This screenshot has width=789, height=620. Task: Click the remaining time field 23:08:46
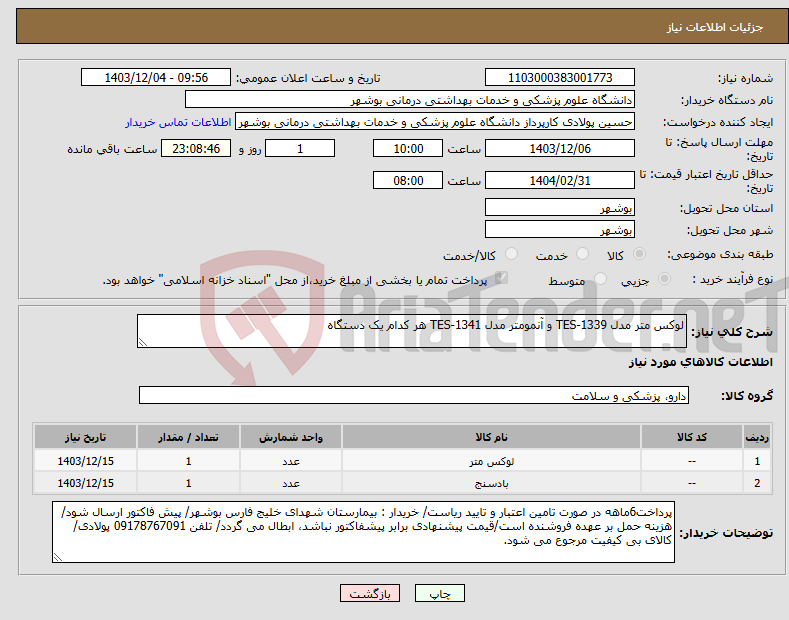(x=196, y=148)
